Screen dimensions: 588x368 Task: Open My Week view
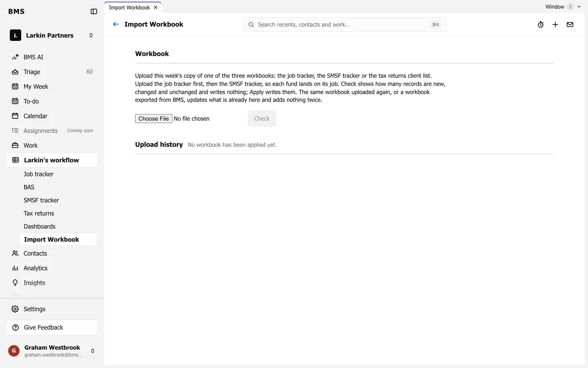click(x=52, y=87)
